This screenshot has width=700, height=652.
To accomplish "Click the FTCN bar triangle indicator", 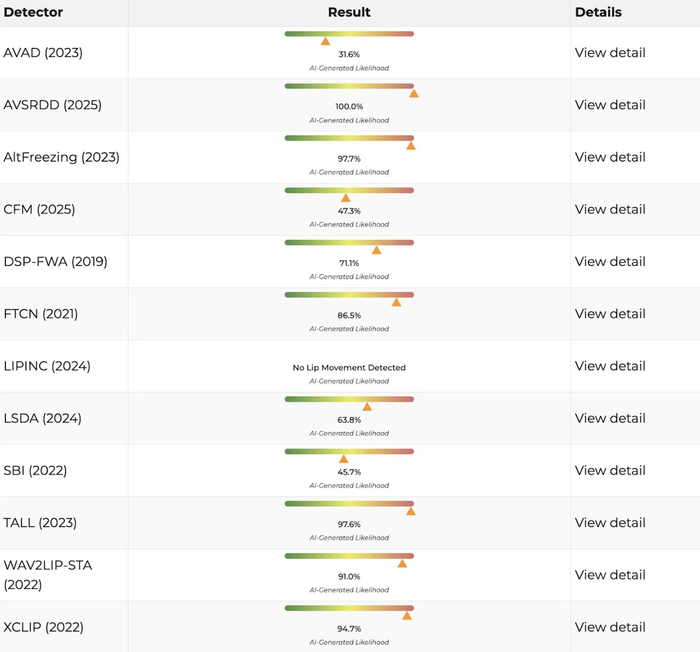I will 396,302.
